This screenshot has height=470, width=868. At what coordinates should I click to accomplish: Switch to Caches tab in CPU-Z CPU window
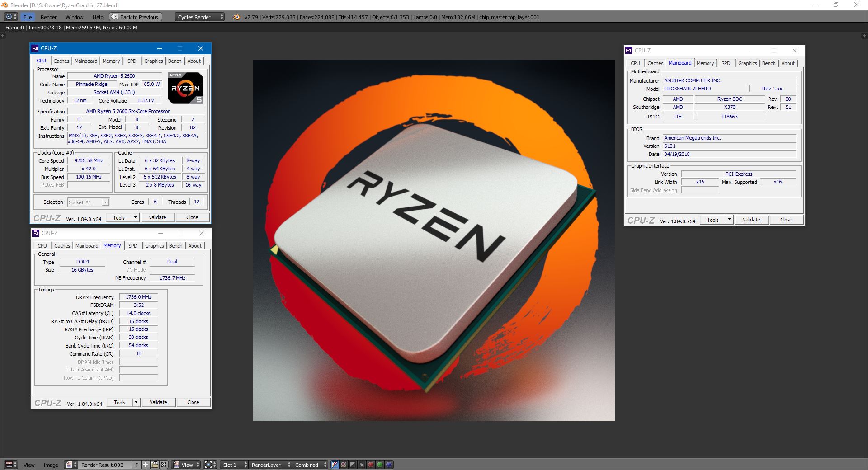click(61, 61)
